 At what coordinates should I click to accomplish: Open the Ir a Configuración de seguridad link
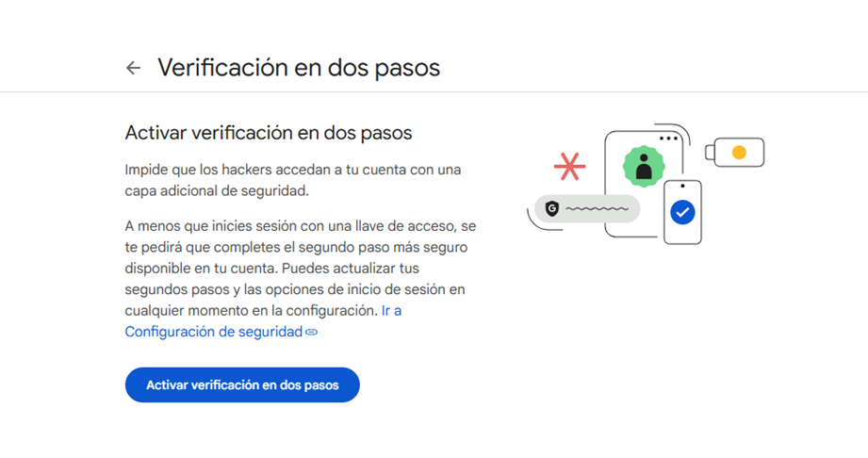click(x=263, y=321)
